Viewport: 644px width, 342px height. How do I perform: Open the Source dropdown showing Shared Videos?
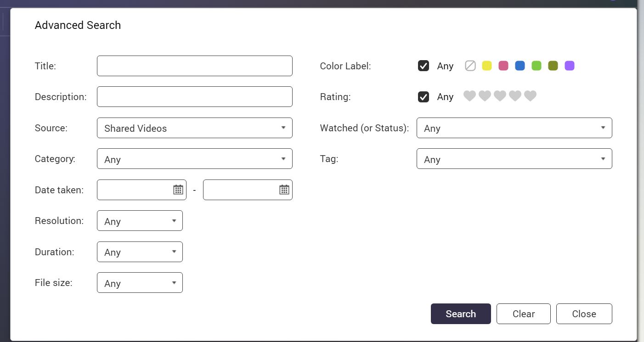click(x=195, y=128)
